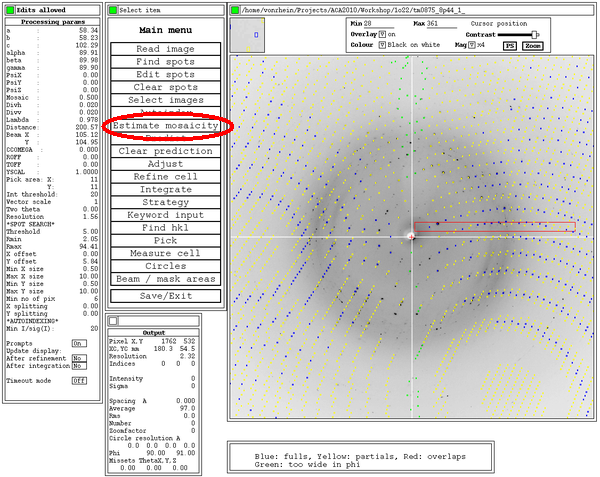This screenshot has width=600, height=477.
Task: Toggle the Prompts On setting
Action: click(x=77, y=342)
